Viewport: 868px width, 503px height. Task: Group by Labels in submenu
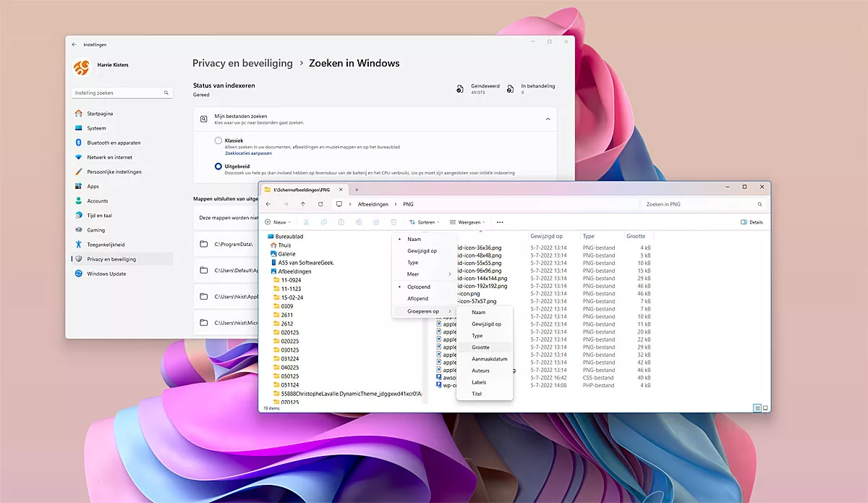[485, 382]
